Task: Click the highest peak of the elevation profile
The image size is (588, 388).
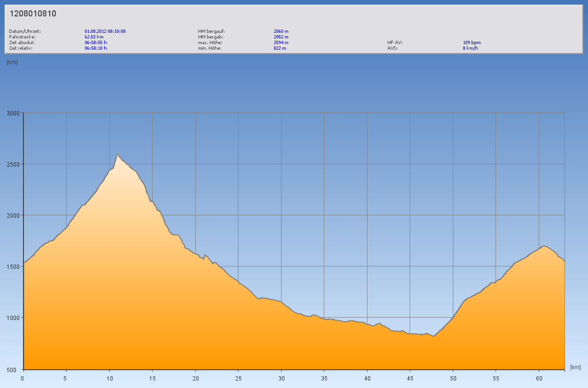Action: [117, 155]
